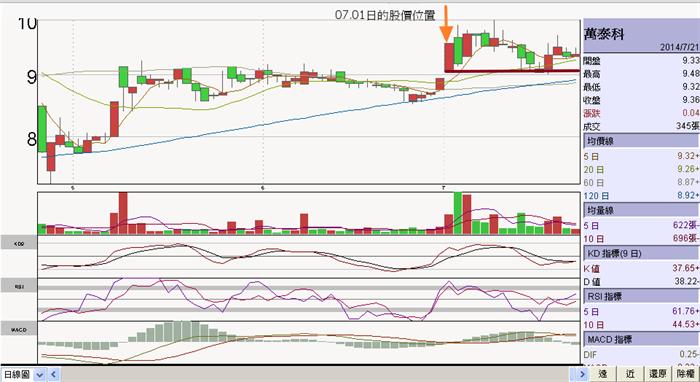This screenshot has width=700, height=382.
Task: Click the date 2014/7/21
Action: pyautogui.click(x=679, y=47)
